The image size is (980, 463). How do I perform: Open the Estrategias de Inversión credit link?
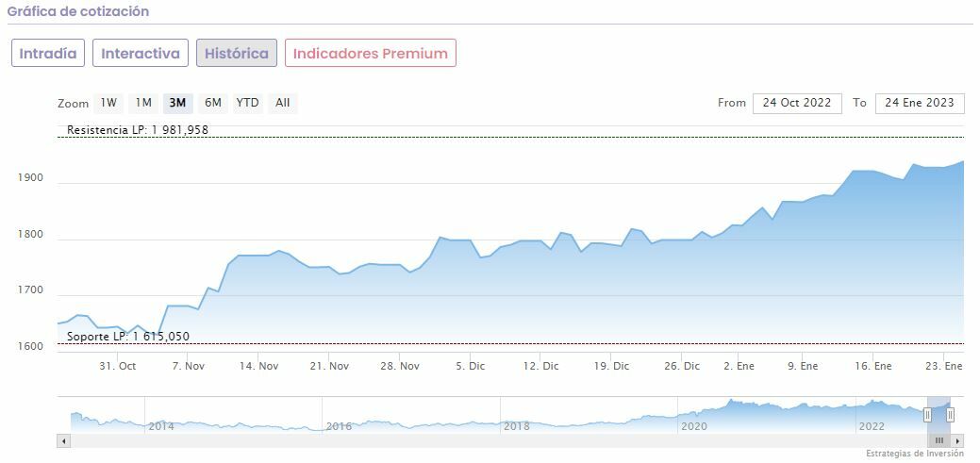point(914,455)
